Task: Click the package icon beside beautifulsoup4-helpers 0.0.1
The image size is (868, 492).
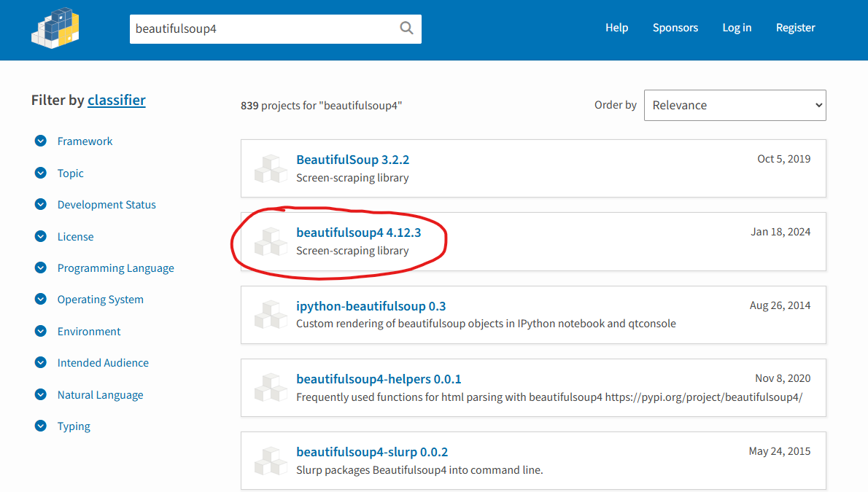Action: [x=271, y=387]
